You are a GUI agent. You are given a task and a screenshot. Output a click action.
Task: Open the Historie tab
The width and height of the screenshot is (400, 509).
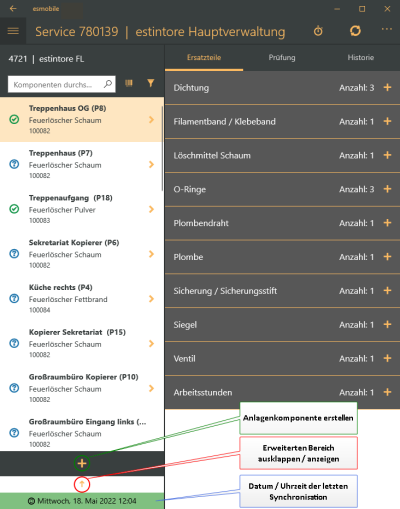[361, 58]
